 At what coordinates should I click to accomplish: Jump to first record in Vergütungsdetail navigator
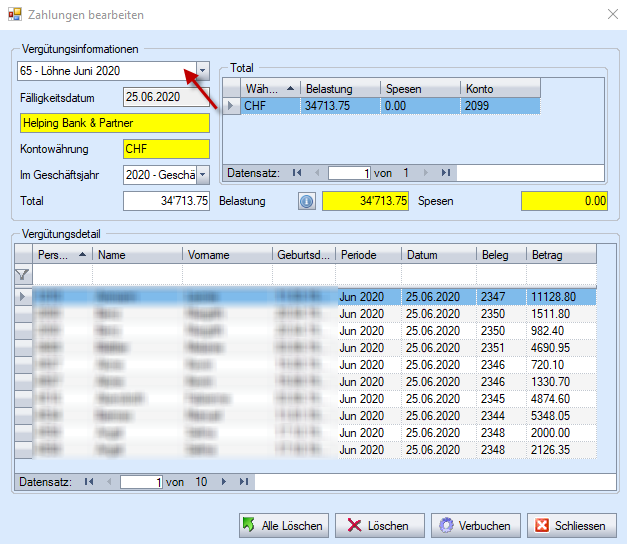[x=89, y=482]
